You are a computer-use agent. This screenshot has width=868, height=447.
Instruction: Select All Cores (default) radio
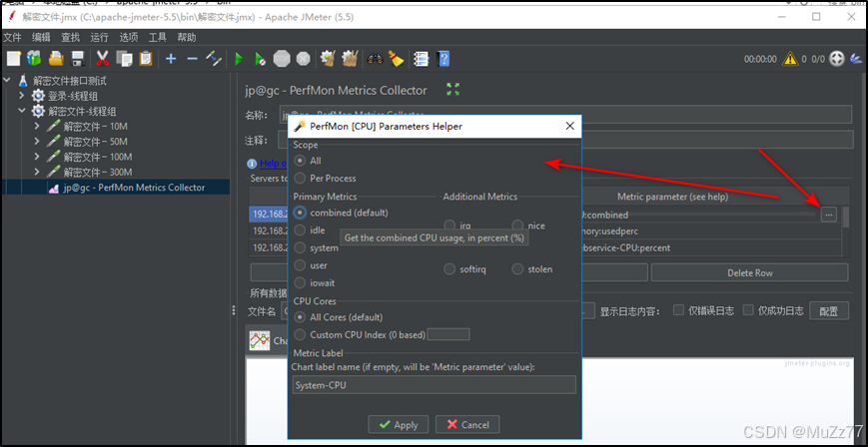click(300, 317)
